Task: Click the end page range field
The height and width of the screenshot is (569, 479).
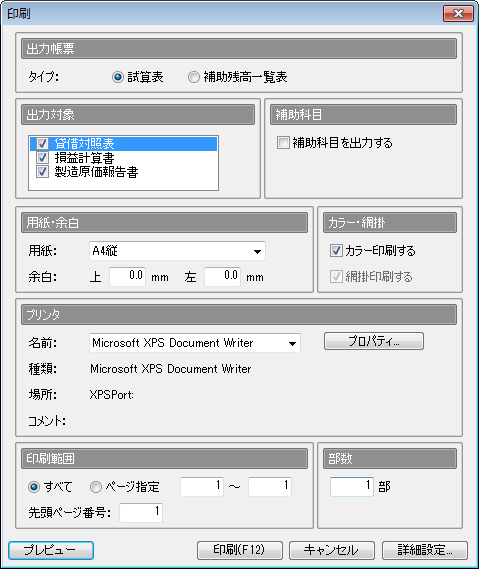Action: point(270,486)
